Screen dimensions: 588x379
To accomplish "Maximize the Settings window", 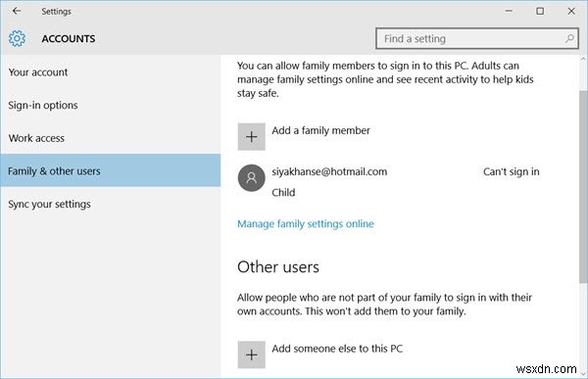I will point(540,11).
